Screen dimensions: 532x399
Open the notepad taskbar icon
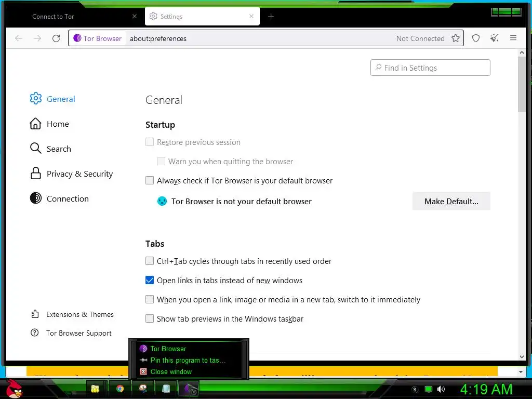(x=166, y=389)
